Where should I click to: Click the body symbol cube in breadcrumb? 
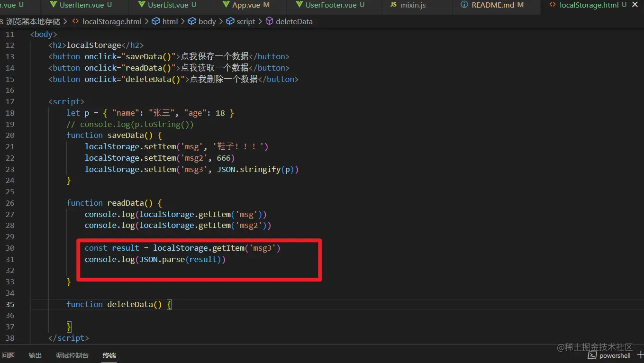tap(192, 21)
